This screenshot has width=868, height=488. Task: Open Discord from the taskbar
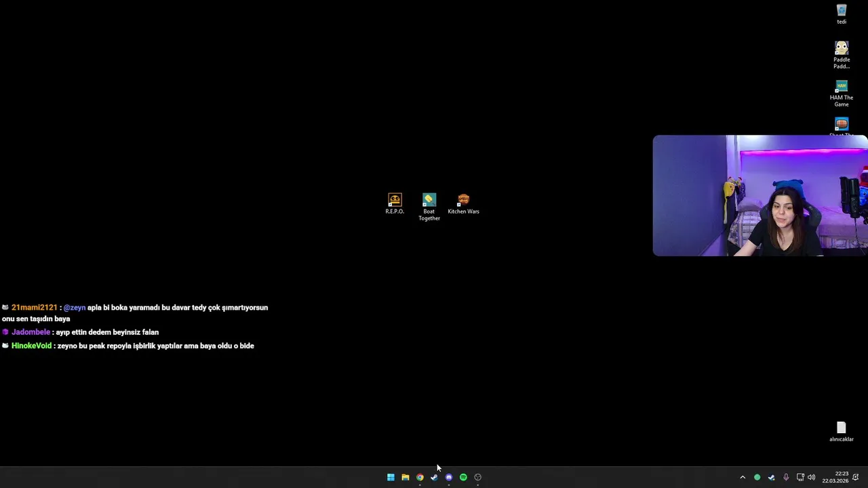pyautogui.click(x=449, y=477)
